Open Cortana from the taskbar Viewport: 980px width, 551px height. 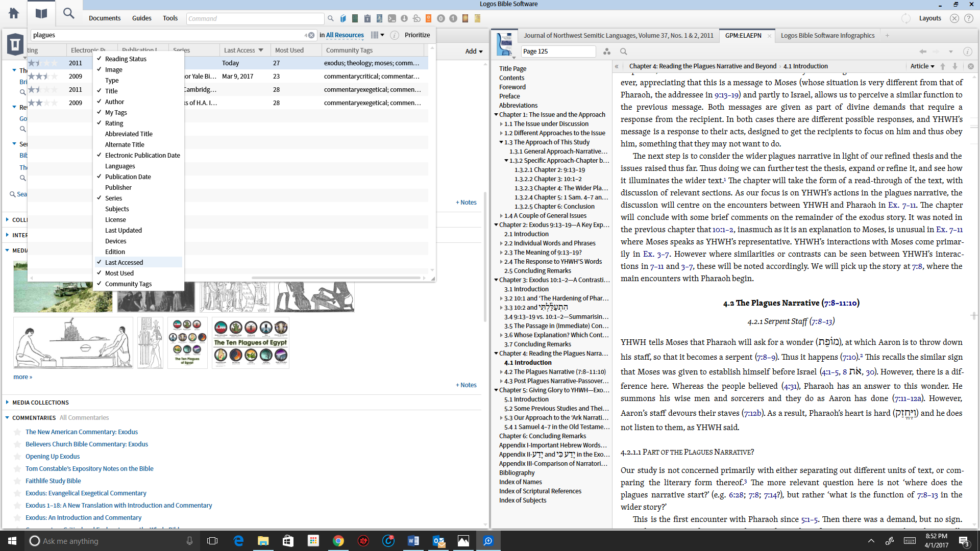pyautogui.click(x=34, y=541)
